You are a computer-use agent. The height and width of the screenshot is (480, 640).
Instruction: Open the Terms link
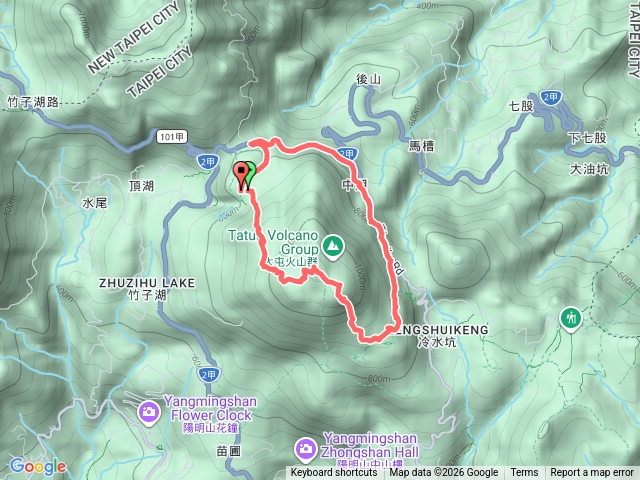[x=524, y=473]
